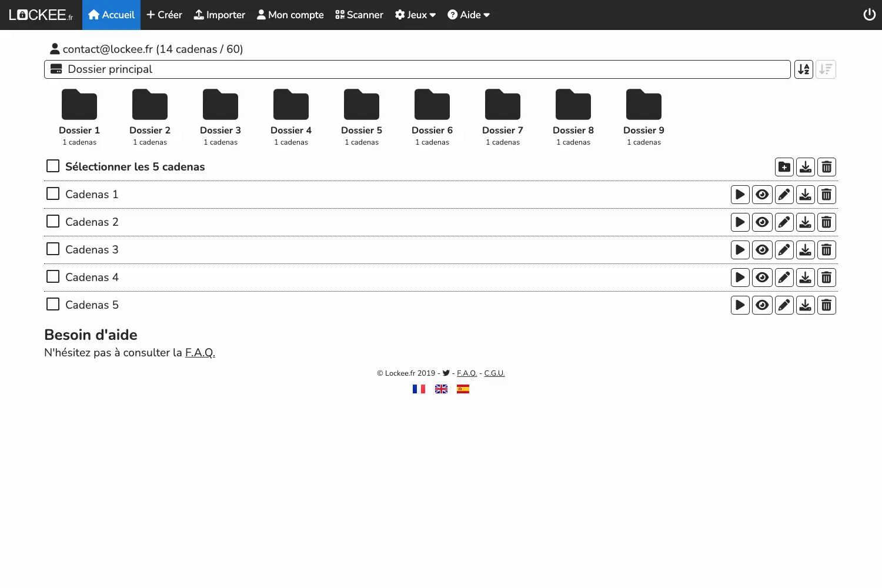
Task: Open the Dossier 2 folder
Action: coord(150,117)
